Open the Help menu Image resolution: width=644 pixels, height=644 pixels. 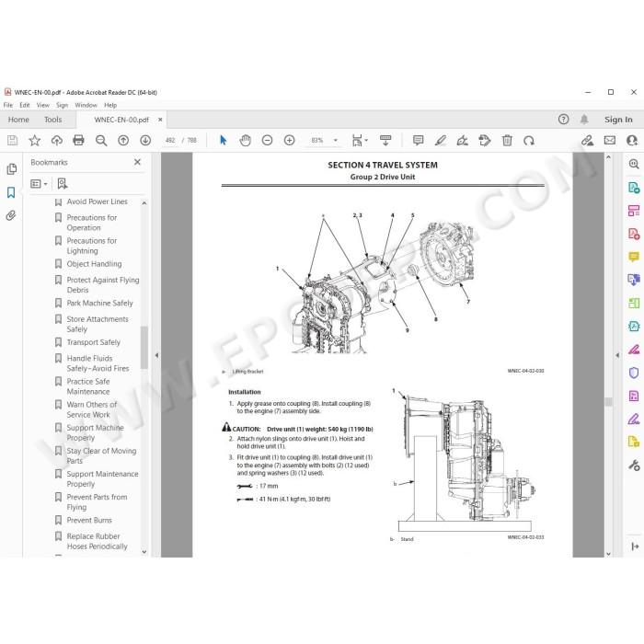pyautogui.click(x=110, y=105)
